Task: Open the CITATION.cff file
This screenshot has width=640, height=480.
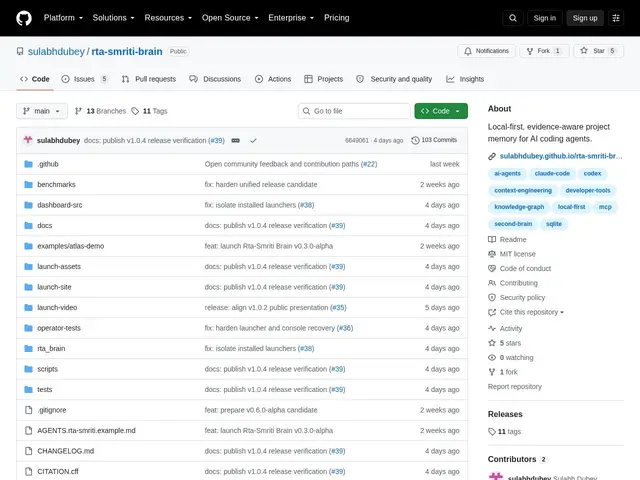Action: pos(58,471)
